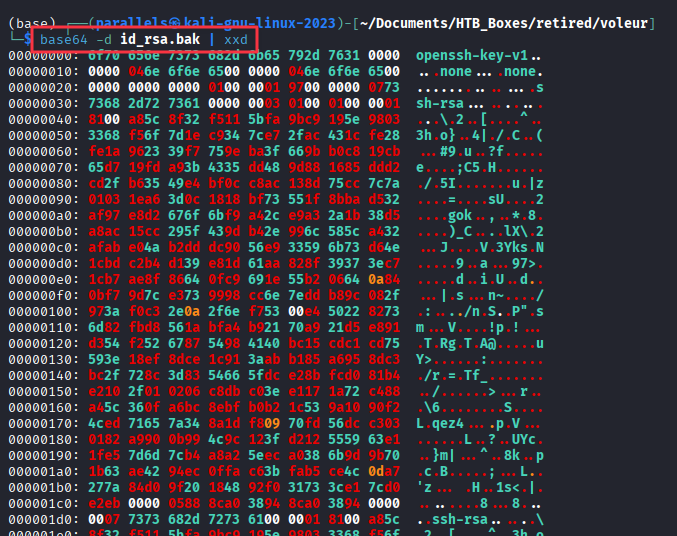
Task: Click the offset label 000000a0:
Action: 44,216
